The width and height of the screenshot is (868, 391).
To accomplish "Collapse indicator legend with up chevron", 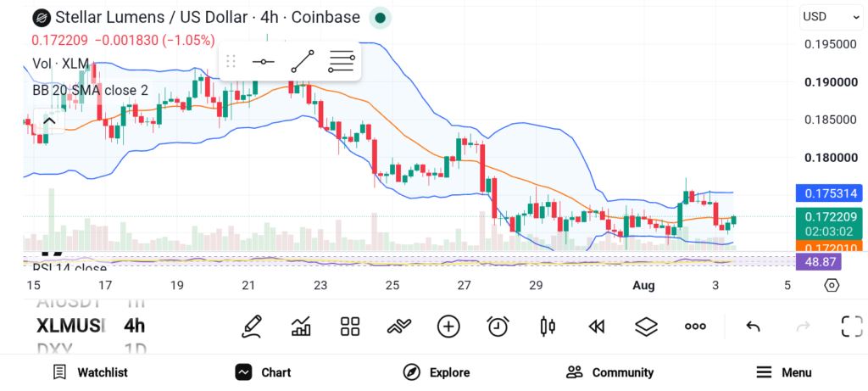I will (49, 120).
